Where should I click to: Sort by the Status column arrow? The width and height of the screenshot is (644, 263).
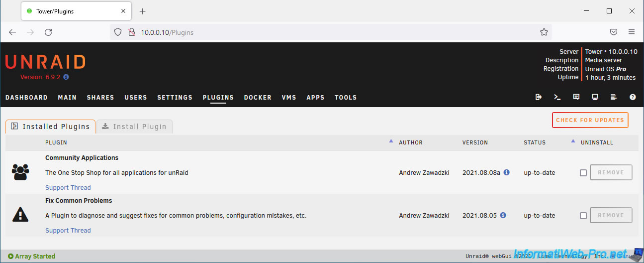tap(573, 141)
